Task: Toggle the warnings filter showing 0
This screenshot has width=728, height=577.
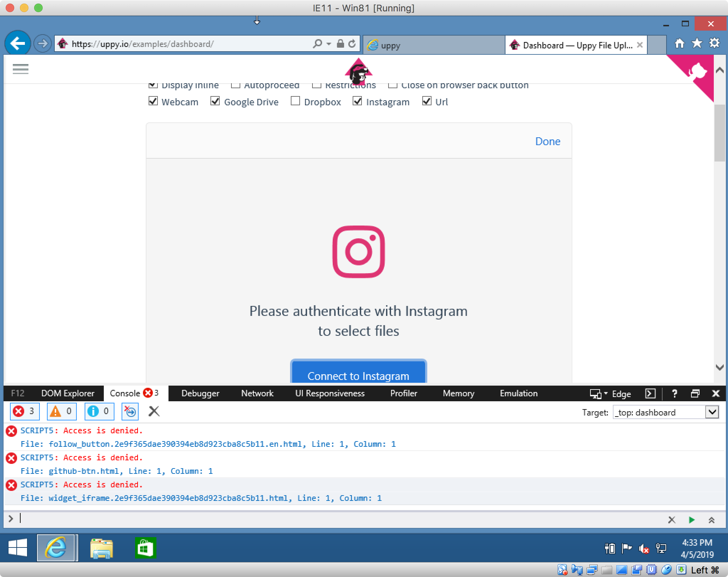Action: point(62,412)
